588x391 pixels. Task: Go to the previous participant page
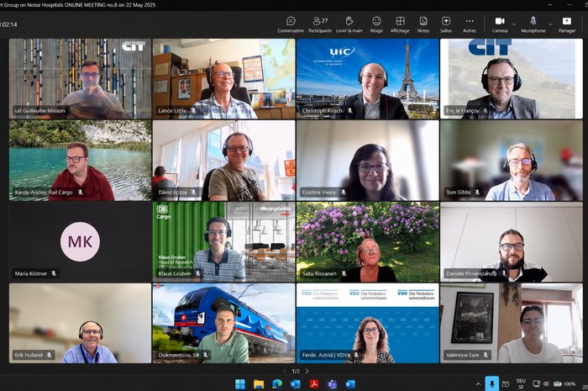(x=285, y=371)
